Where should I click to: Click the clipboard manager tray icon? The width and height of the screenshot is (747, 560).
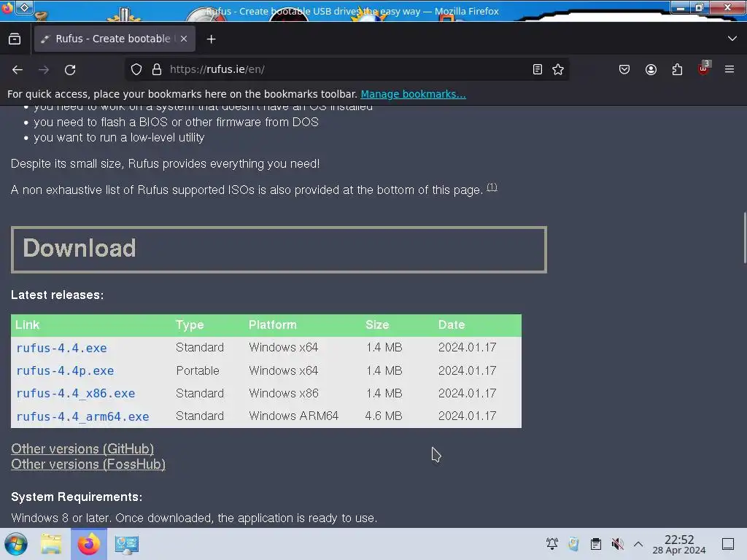[595, 544]
